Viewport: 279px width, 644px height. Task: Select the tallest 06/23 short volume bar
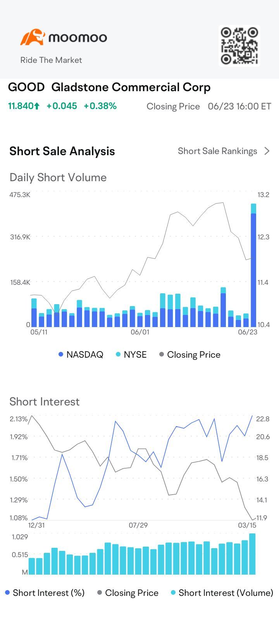(253, 268)
